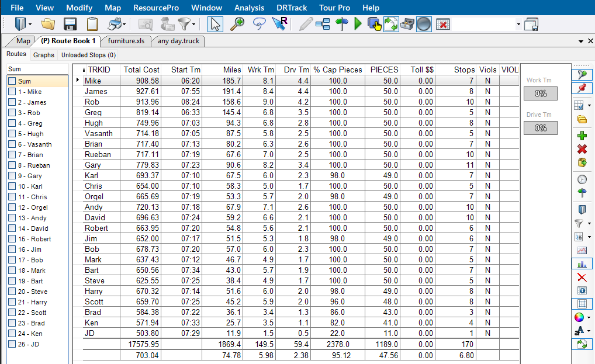Viewport: 595px width, 364px height.
Task: Check the Sum checkbox in the route list
Action: 12,81
